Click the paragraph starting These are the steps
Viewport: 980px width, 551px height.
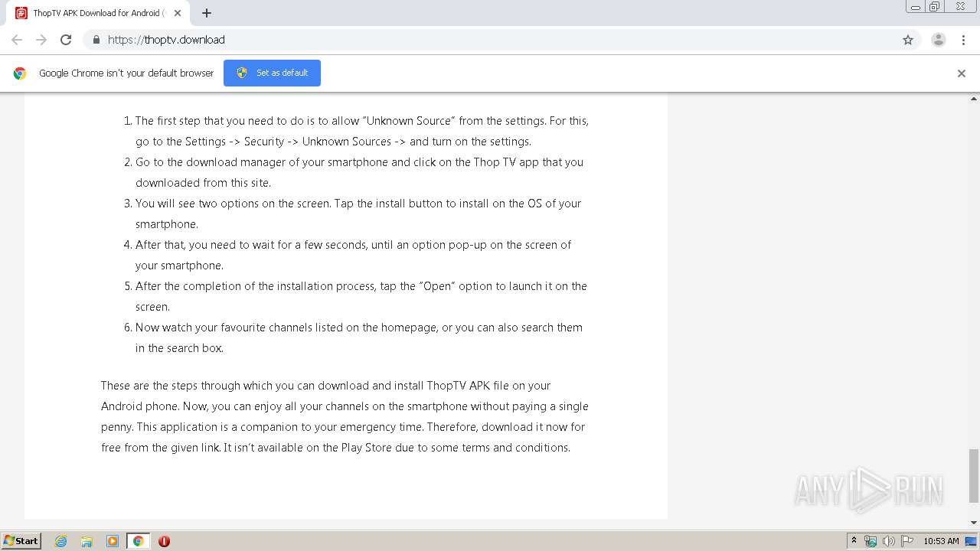point(345,416)
